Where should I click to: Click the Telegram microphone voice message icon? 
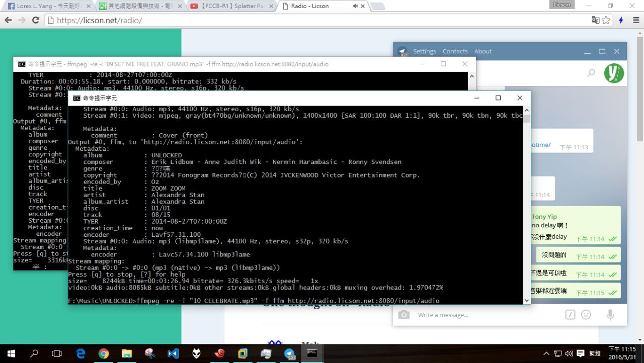(x=610, y=315)
